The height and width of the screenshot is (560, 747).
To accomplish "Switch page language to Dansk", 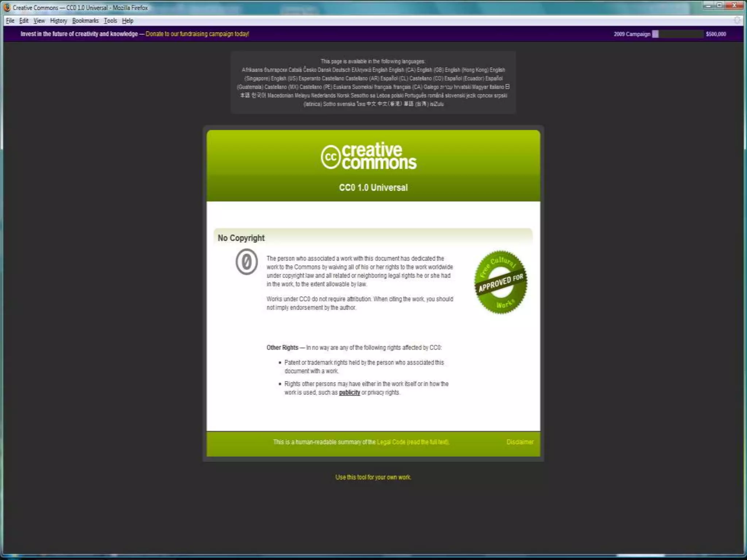I will click(x=324, y=70).
